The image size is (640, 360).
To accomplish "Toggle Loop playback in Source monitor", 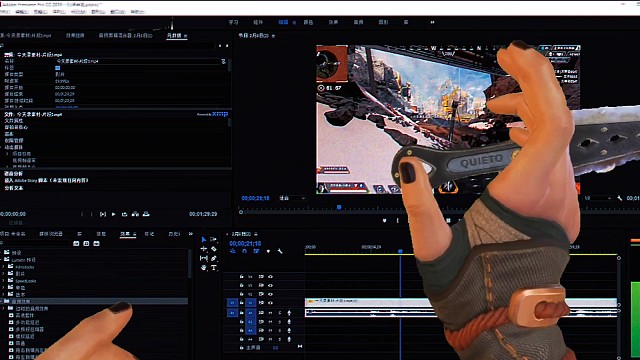I will point(124,214).
